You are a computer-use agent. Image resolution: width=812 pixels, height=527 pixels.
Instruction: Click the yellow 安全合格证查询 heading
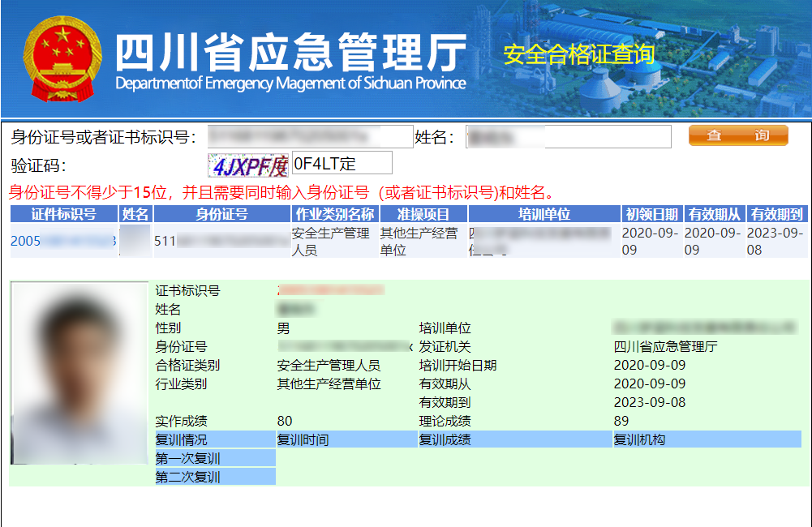[x=579, y=54]
